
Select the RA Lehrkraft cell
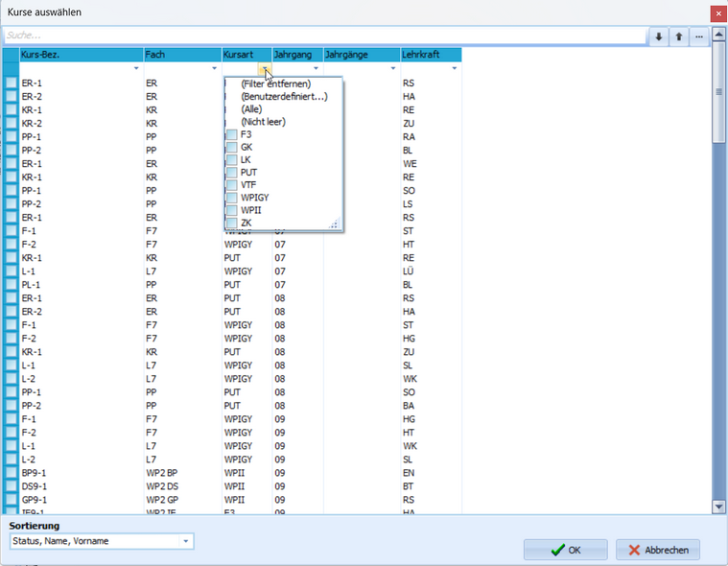[x=431, y=137]
